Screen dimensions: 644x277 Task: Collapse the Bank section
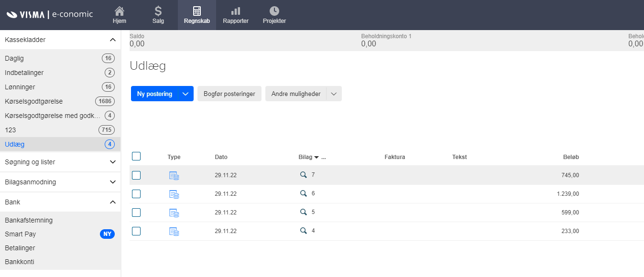pyautogui.click(x=60, y=202)
